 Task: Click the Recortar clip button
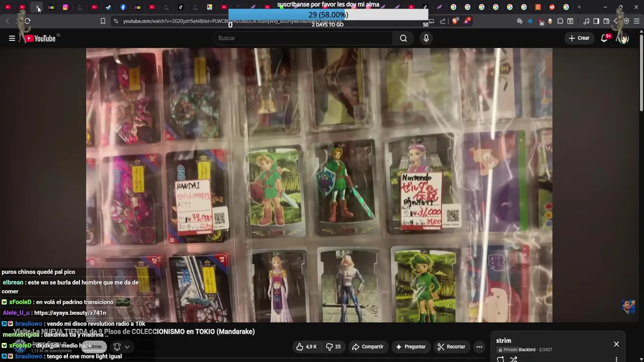pyautogui.click(x=451, y=347)
